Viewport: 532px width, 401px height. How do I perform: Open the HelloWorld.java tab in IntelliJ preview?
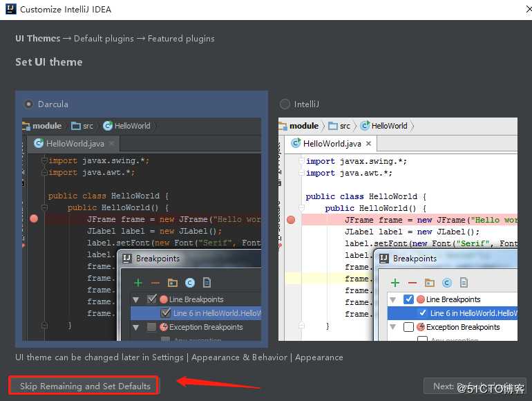pos(331,144)
